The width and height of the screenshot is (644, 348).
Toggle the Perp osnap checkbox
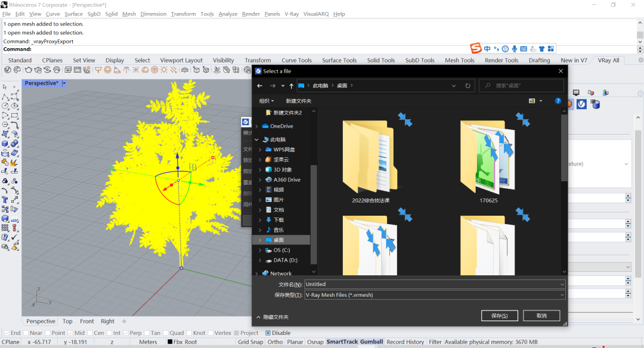(126, 333)
